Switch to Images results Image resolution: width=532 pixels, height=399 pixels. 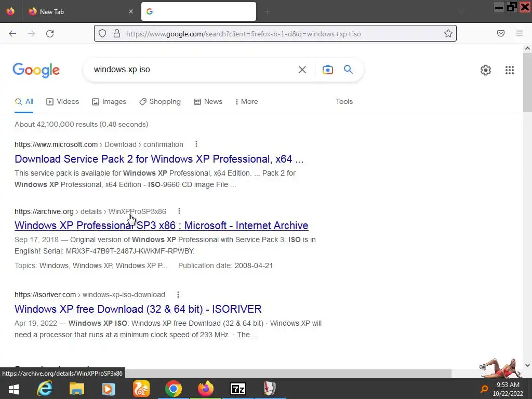[x=109, y=101]
